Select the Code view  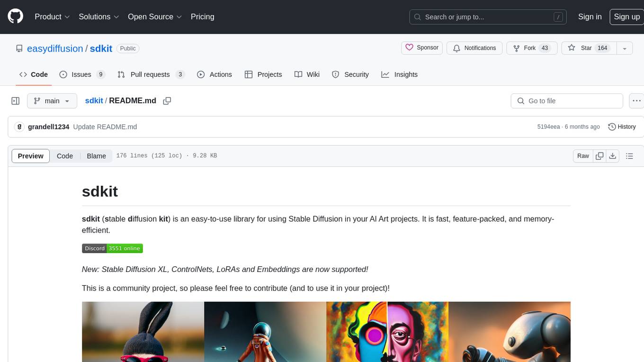65,156
